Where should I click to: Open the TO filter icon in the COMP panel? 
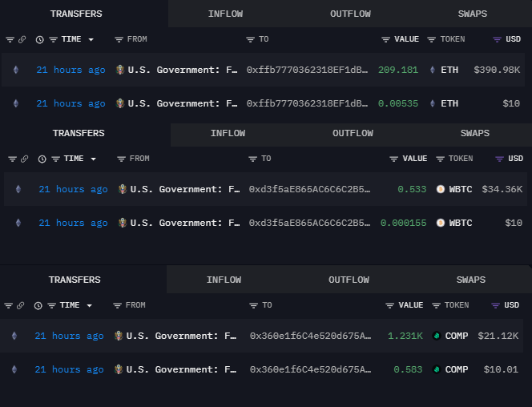click(x=253, y=306)
